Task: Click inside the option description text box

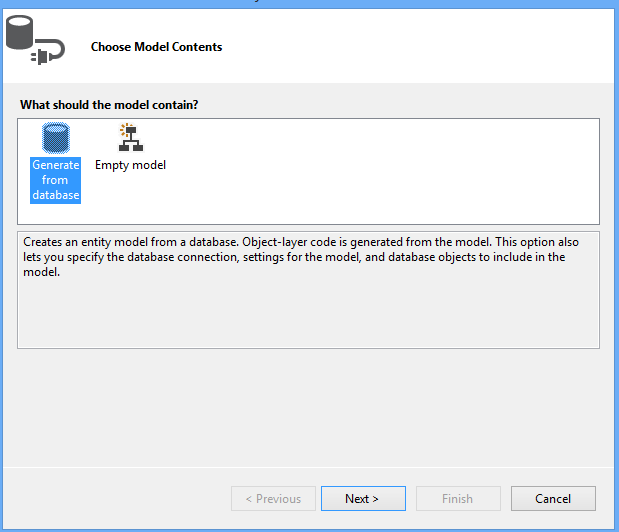Action: point(308,310)
